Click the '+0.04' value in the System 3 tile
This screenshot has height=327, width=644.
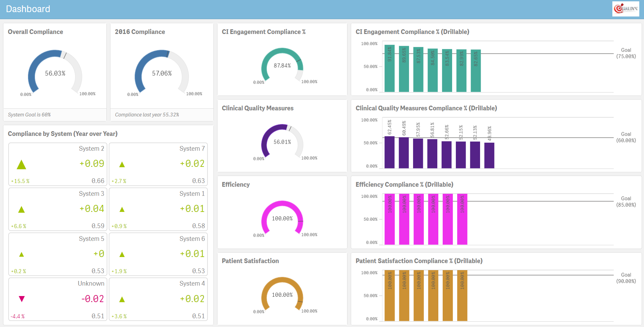point(92,209)
